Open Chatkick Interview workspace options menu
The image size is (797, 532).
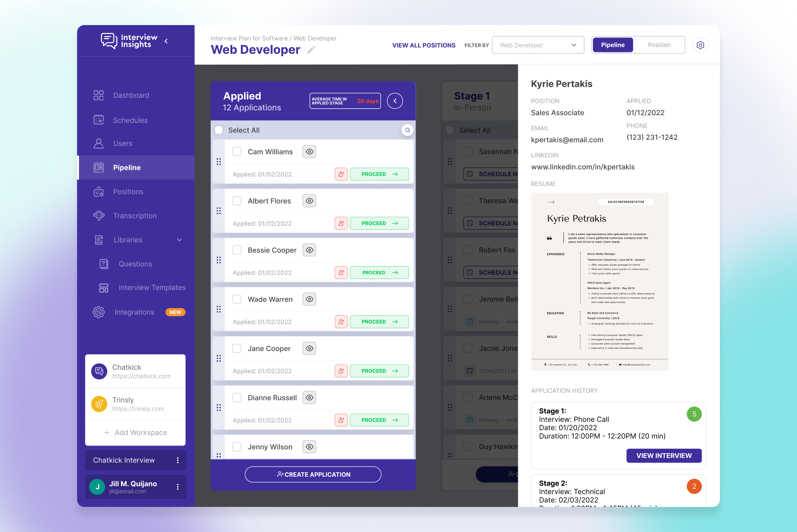click(178, 460)
